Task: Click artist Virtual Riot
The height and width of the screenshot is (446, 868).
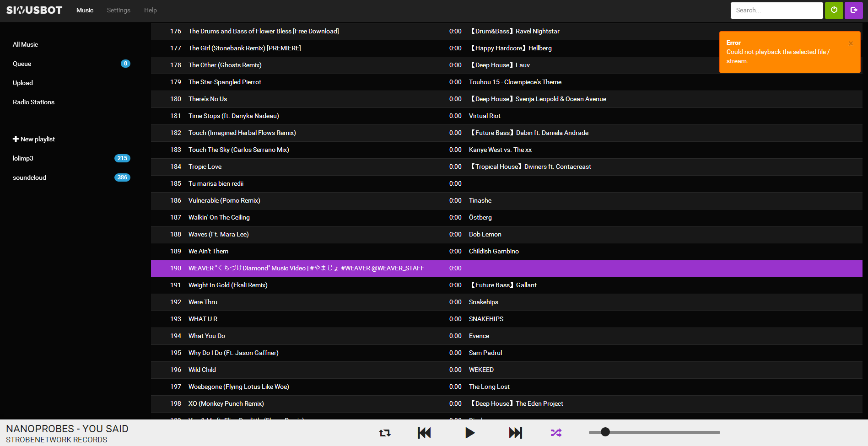Action: 485,116
